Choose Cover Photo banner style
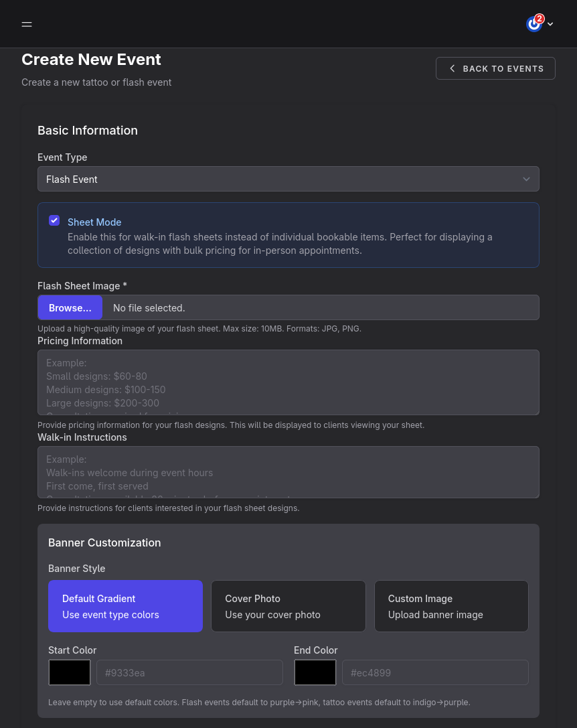The height and width of the screenshot is (728, 577). [288, 606]
